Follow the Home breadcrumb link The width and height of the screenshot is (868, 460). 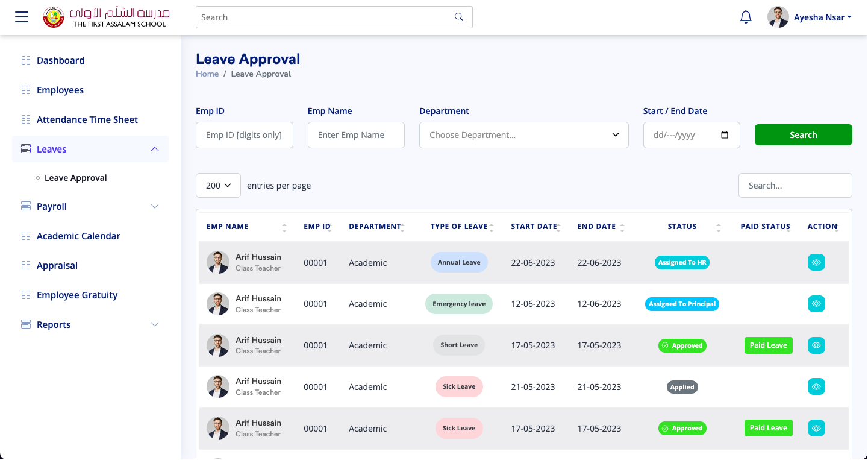pyautogui.click(x=207, y=73)
